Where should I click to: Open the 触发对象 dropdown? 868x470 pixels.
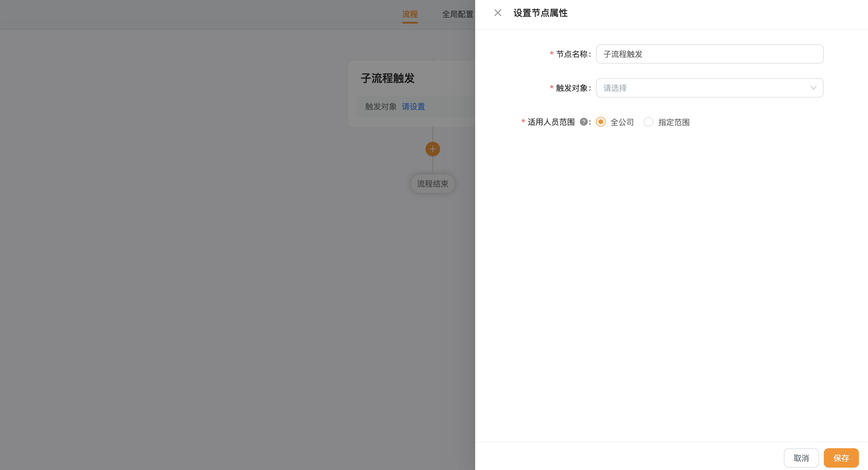click(710, 88)
